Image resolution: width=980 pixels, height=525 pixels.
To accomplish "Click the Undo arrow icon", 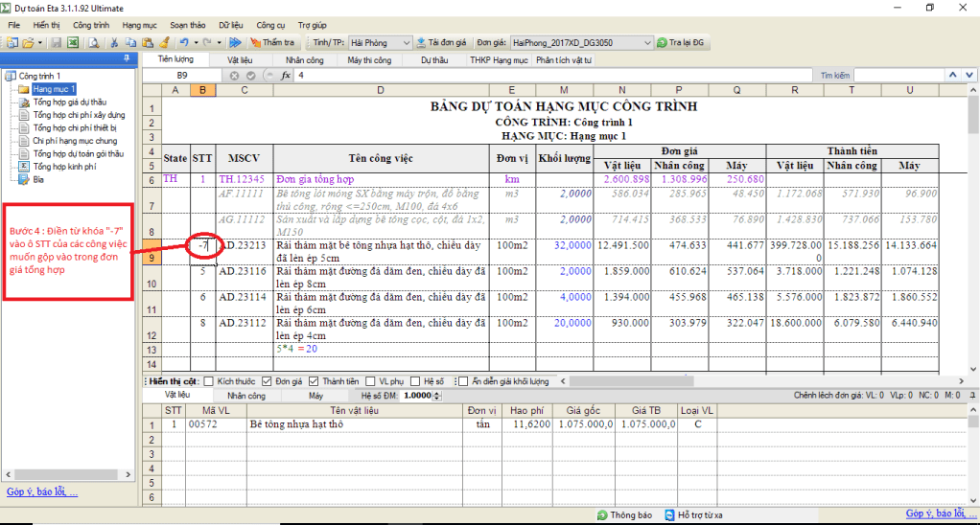I will (x=183, y=43).
